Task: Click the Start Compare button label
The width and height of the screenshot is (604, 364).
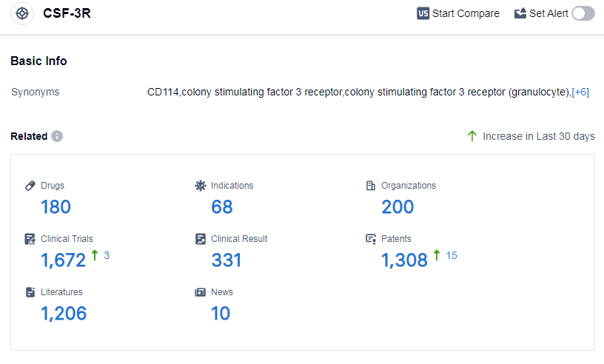Action: [x=466, y=13]
